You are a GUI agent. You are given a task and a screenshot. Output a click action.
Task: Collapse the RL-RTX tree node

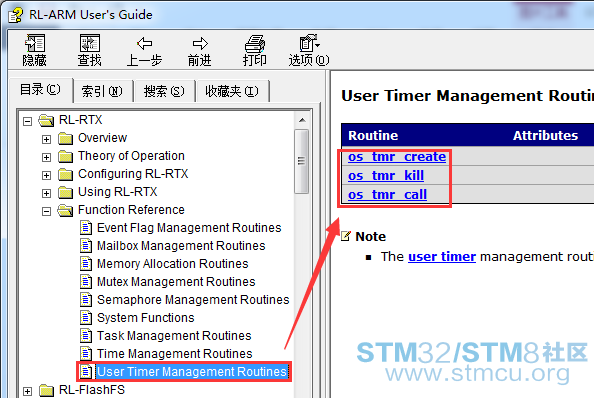coord(27,121)
